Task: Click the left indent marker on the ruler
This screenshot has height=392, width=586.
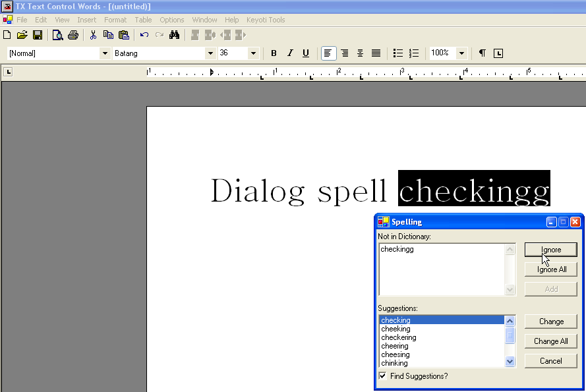Action: pyautogui.click(x=212, y=72)
